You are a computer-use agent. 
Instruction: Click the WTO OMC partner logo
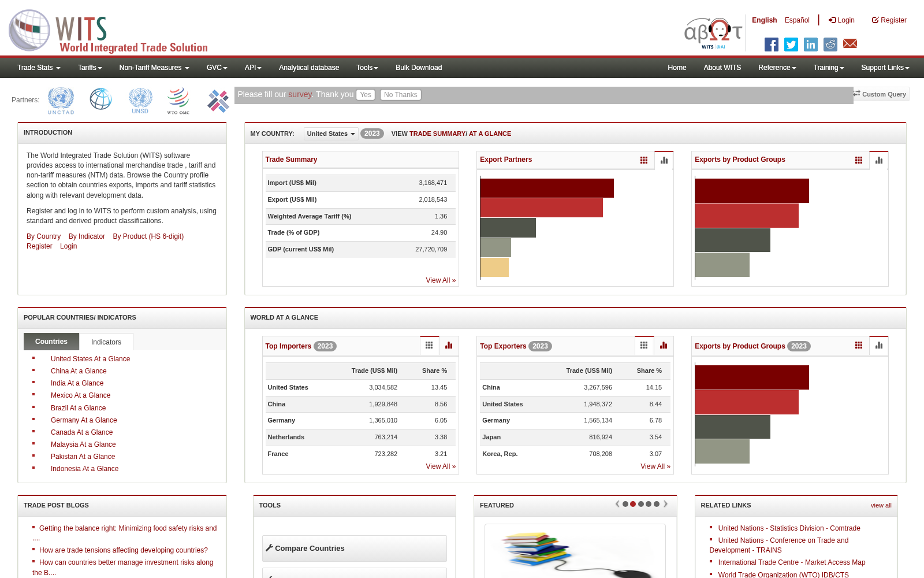click(178, 101)
